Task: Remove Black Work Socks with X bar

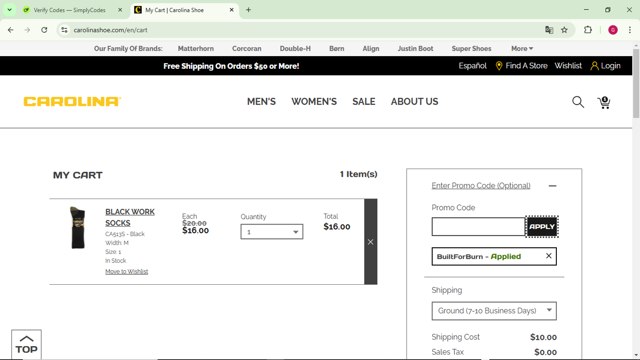Action: coord(370,242)
